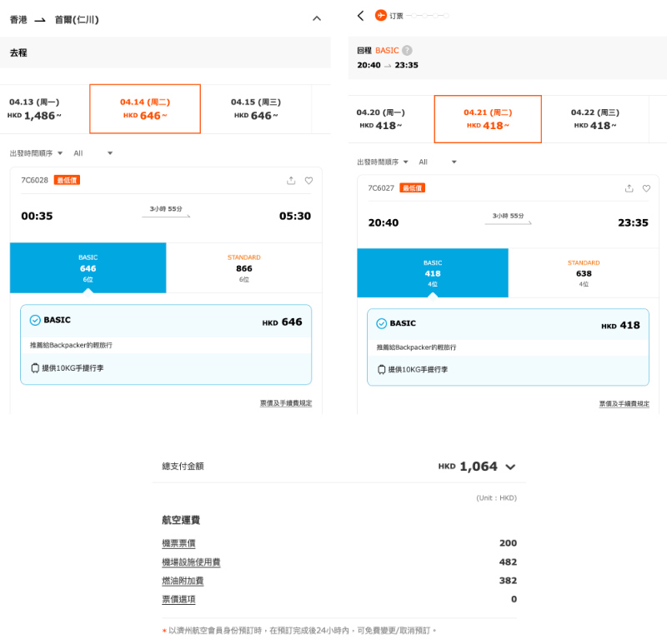Click the orange airline logo icon

pos(381,16)
